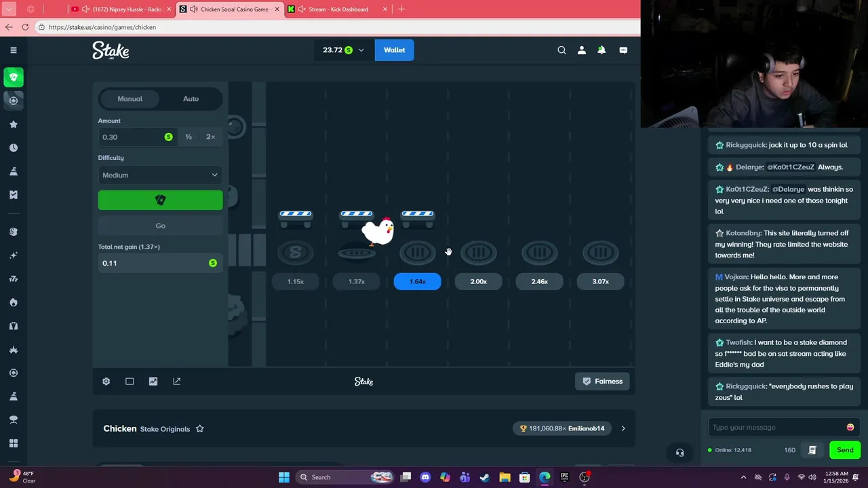Reload the page with refresh button
This screenshot has height=488, width=868.
pos(25,27)
